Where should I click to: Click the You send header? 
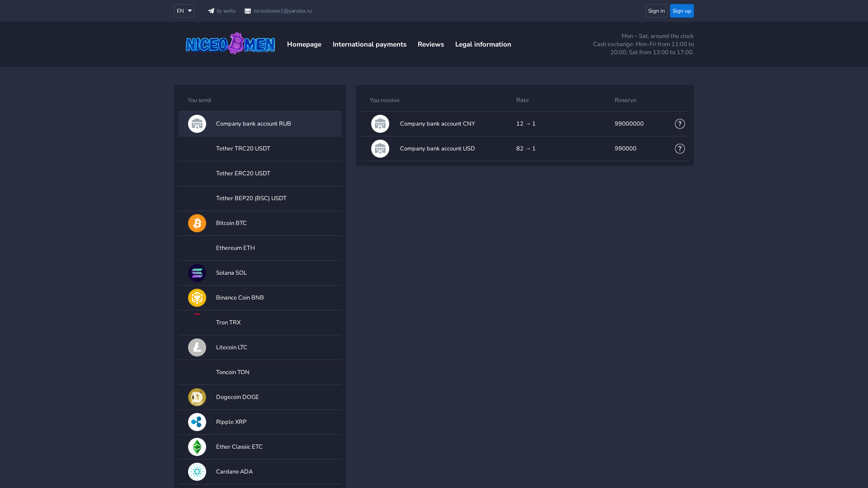(199, 100)
